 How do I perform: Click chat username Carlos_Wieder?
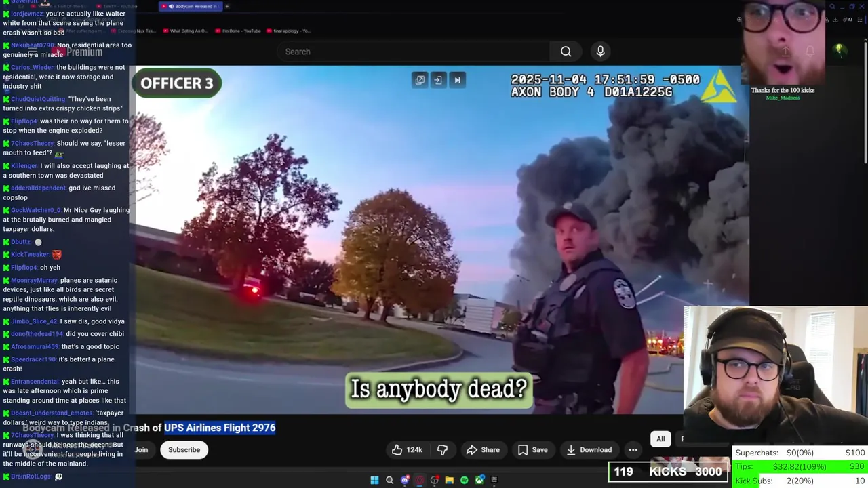[32, 68]
